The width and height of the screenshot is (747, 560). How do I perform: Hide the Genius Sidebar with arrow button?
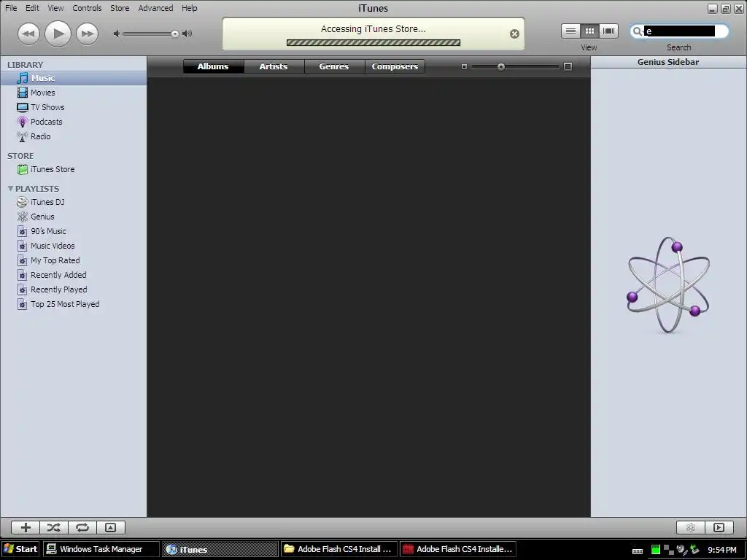point(719,527)
